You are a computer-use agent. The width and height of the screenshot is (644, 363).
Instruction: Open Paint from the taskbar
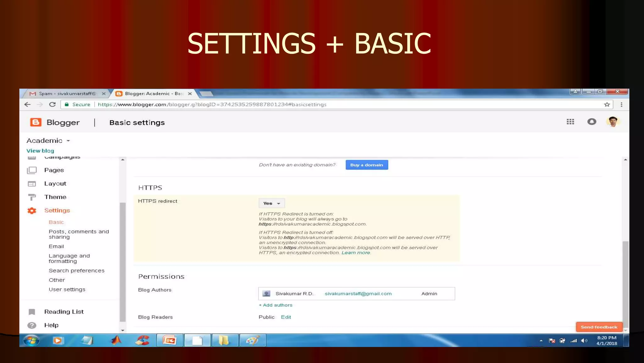(x=253, y=340)
